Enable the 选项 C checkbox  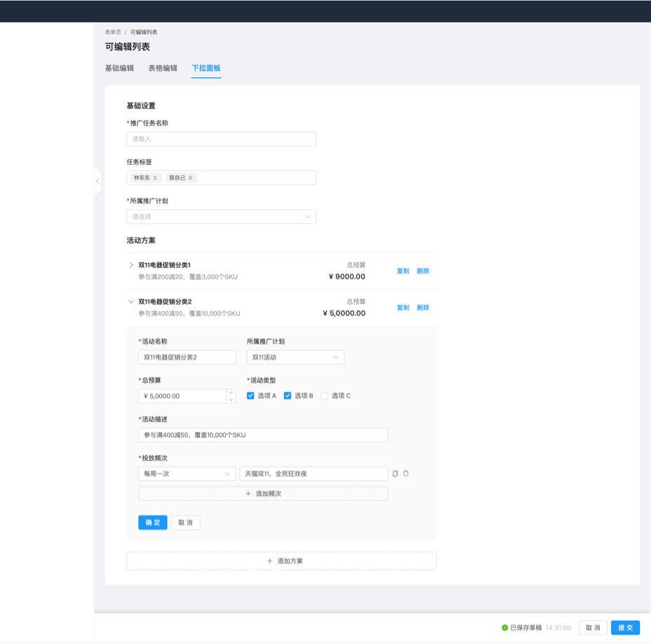pos(325,396)
